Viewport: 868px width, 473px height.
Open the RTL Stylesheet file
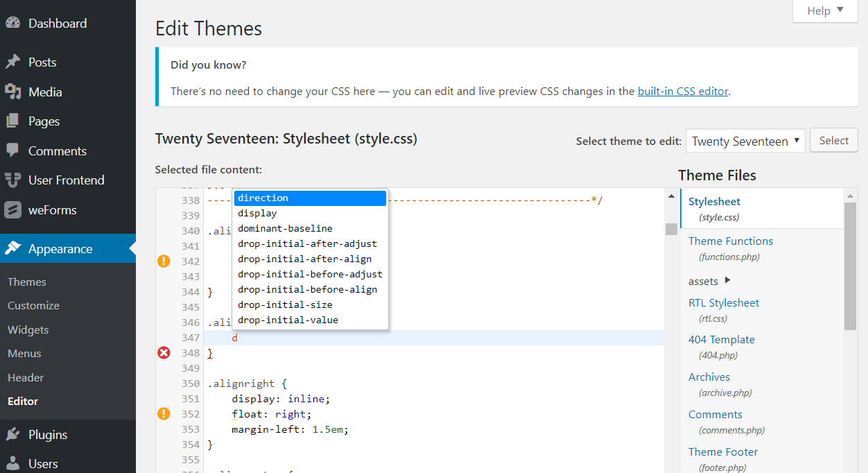click(x=724, y=302)
